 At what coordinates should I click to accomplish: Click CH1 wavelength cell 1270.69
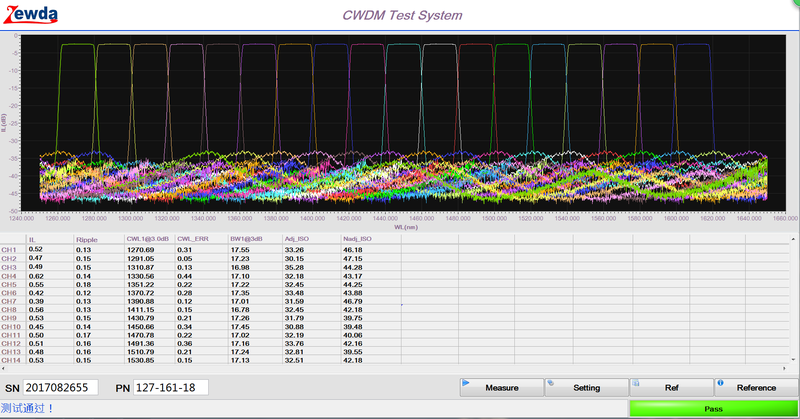click(140, 250)
